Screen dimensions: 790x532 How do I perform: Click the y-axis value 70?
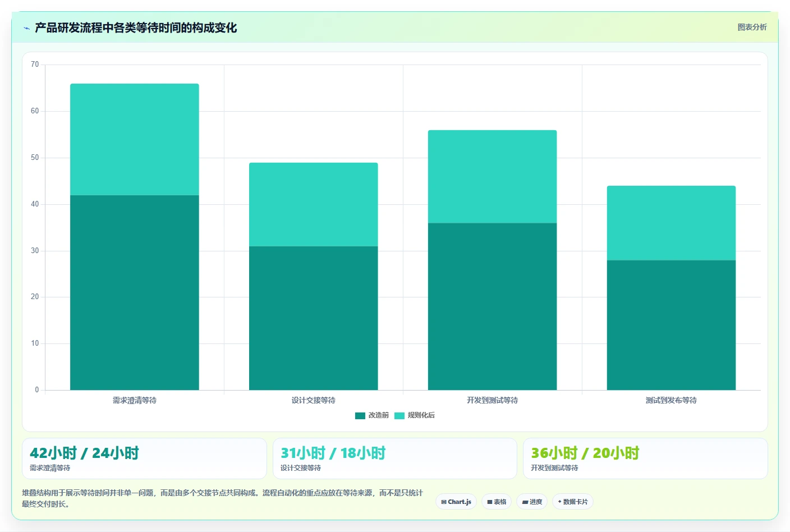click(x=35, y=65)
